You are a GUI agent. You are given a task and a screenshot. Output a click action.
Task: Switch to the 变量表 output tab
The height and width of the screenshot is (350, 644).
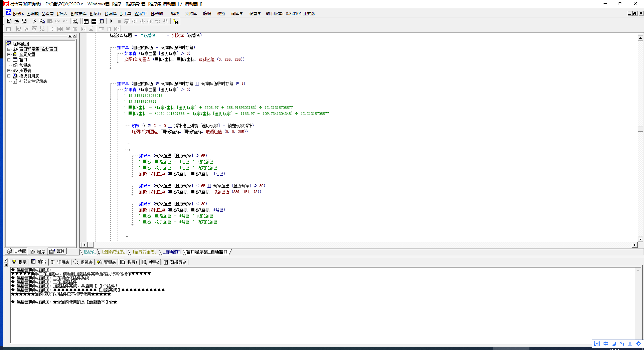(107, 262)
